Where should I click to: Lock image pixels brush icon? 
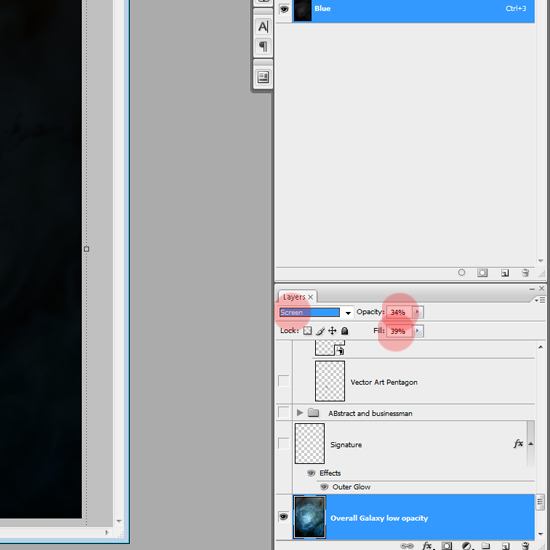[320, 331]
